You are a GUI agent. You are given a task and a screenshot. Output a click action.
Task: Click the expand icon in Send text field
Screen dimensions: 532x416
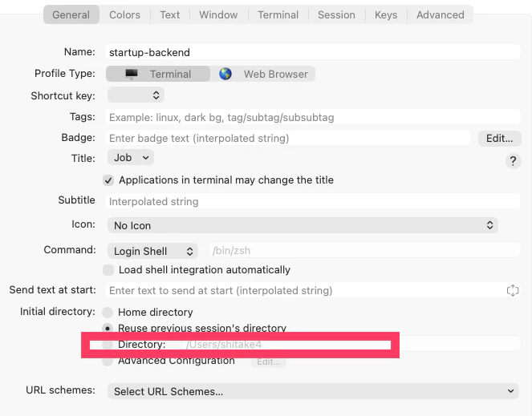click(x=513, y=290)
